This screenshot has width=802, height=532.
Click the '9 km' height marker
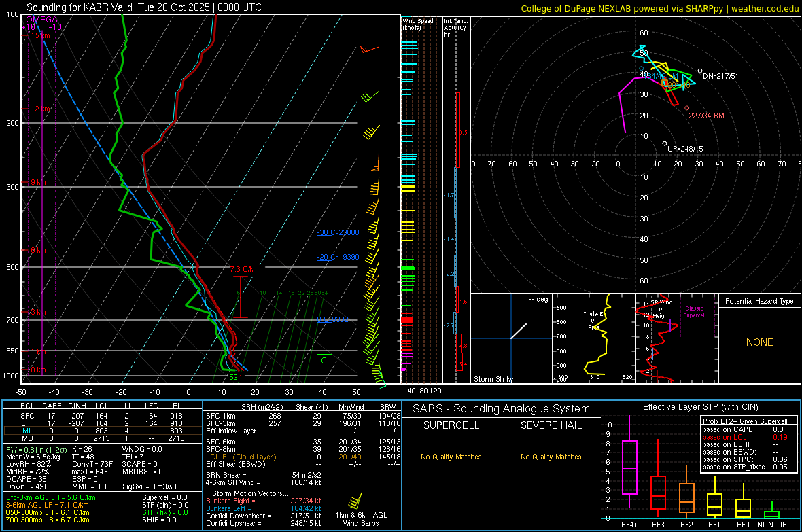38,183
